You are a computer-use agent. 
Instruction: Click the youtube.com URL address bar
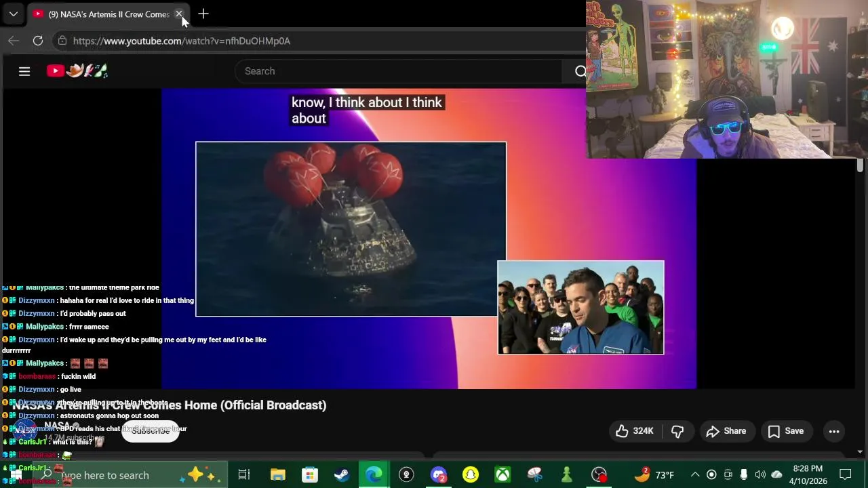click(x=182, y=41)
